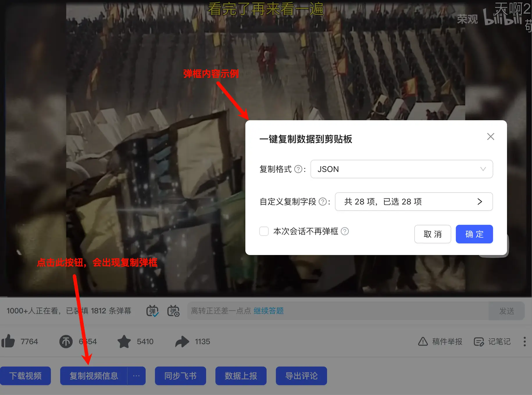Click help icon beside 自定义复制字段
The height and width of the screenshot is (395, 532).
coord(323,202)
